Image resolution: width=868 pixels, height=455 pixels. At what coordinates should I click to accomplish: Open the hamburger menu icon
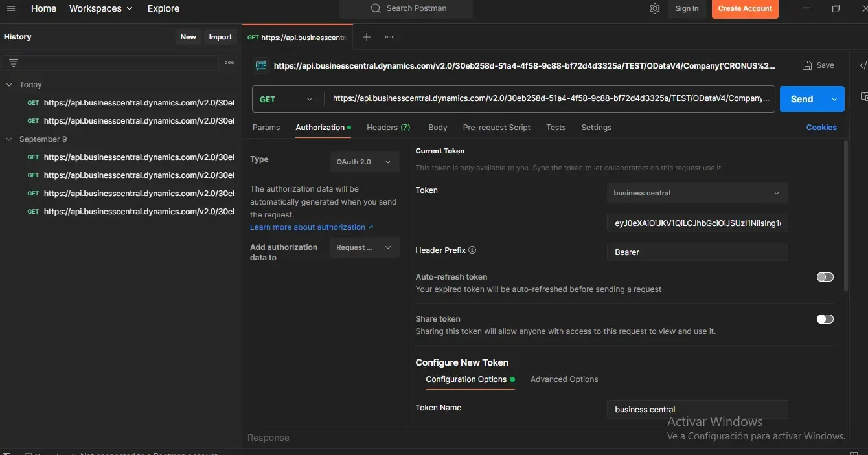point(11,8)
